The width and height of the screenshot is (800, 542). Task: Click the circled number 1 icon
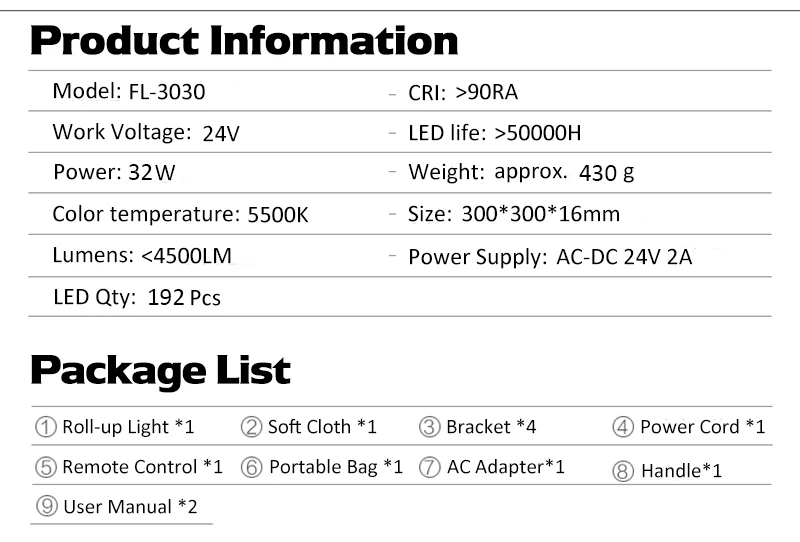[x=46, y=427]
